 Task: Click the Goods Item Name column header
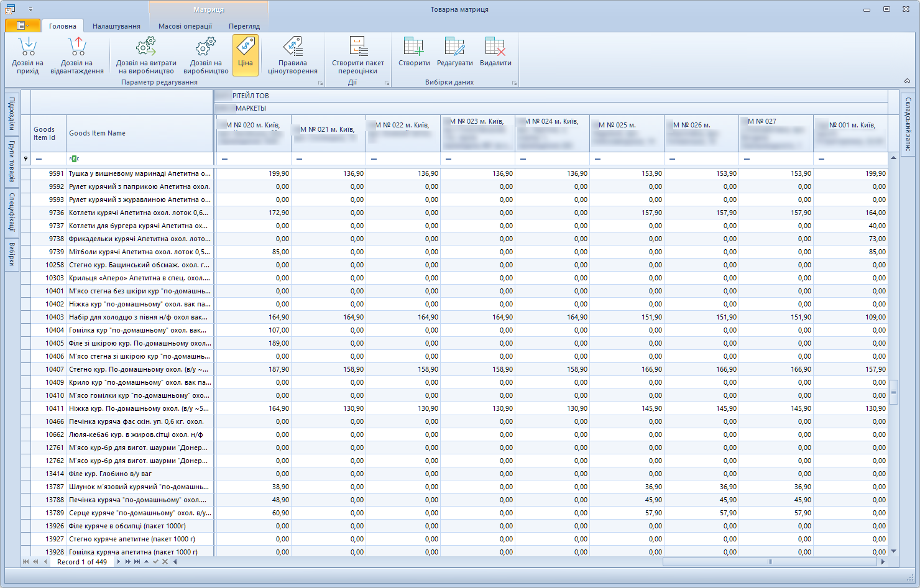tap(140, 134)
